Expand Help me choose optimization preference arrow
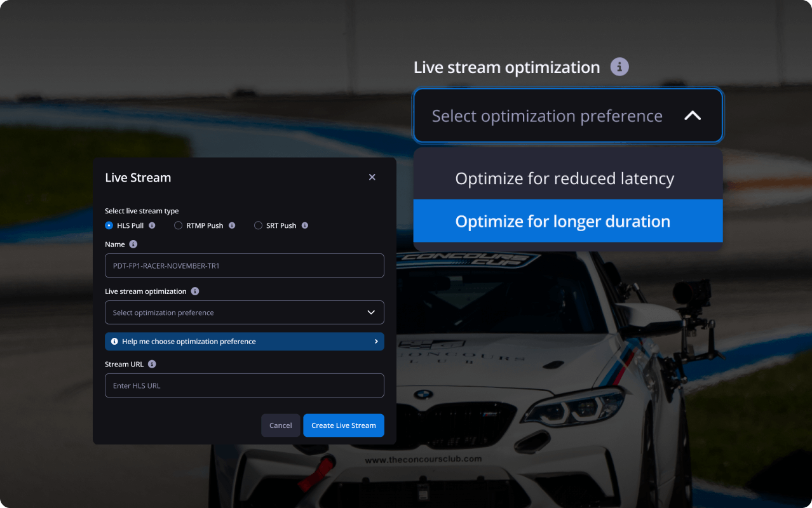 [x=376, y=342]
